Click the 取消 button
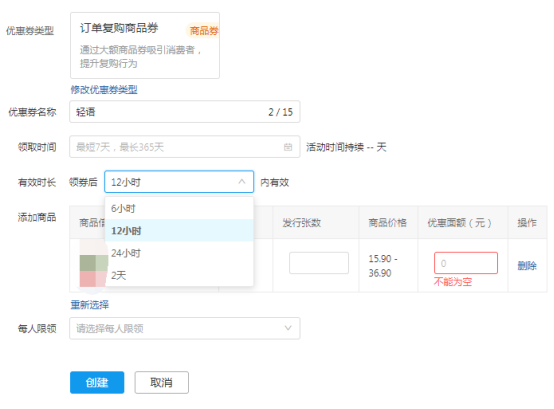The image size is (554, 409). coord(161,382)
